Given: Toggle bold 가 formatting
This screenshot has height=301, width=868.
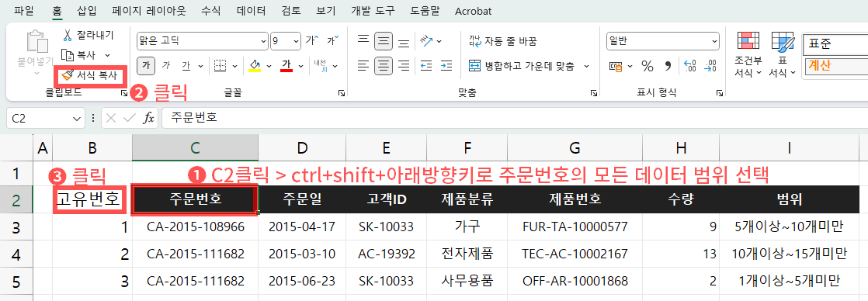Looking at the screenshot, I should [x=146, y=66].
